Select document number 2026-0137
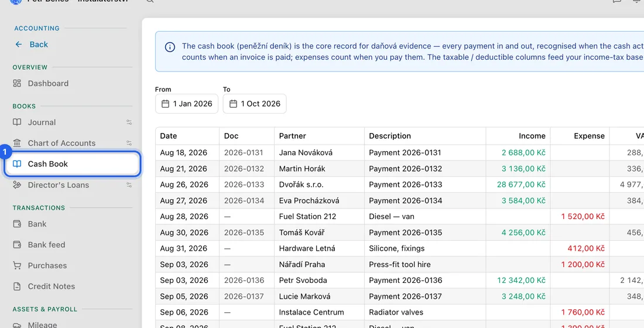Image resolution: width=644 pixels, height=328 pixels. 244,296
